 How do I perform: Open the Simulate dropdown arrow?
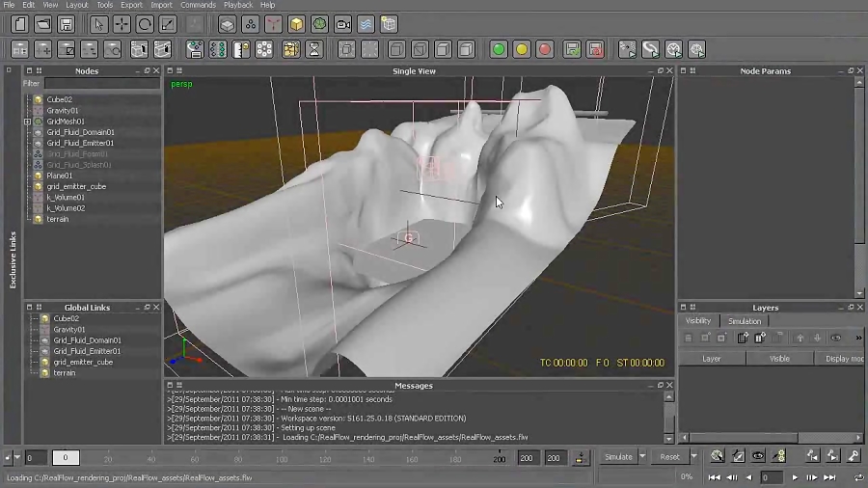[x=642, y=457]
